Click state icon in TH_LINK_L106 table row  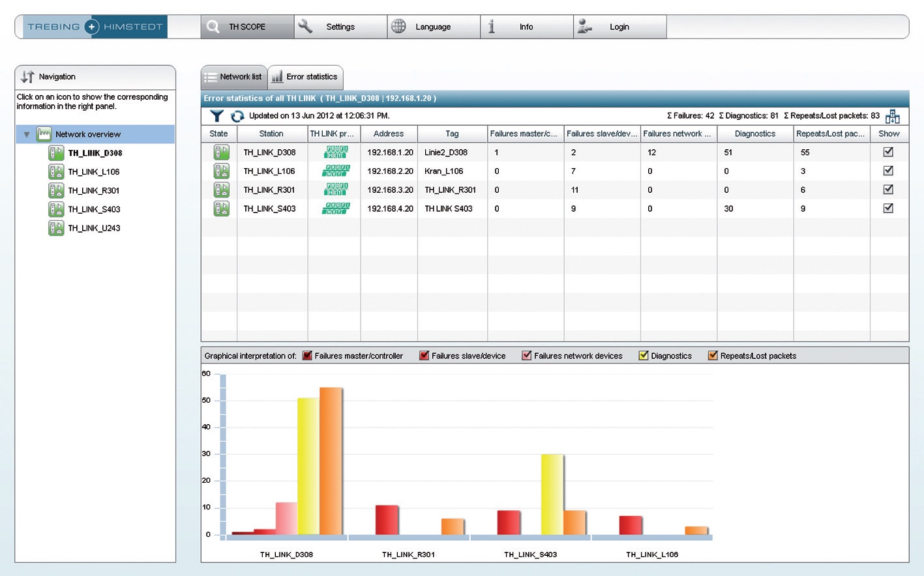point(222,171)
